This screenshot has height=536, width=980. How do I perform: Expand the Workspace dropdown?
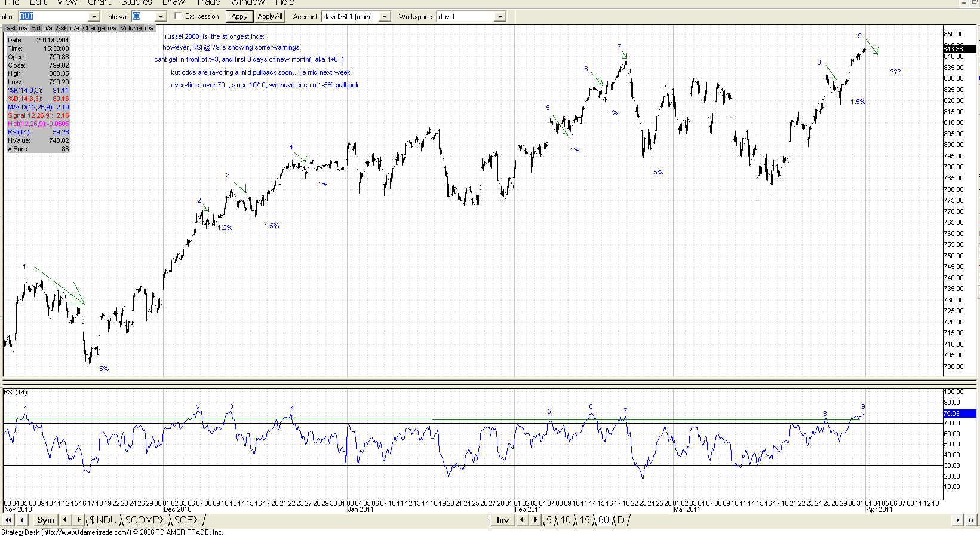(500, 17)
